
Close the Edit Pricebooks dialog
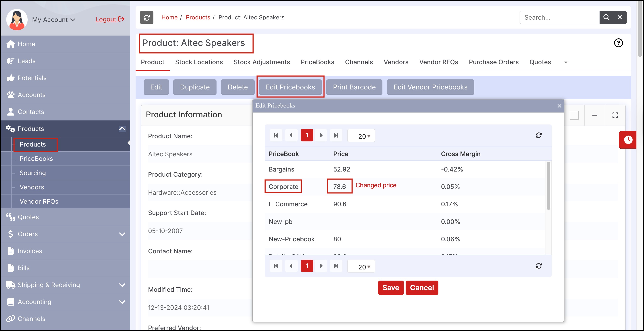point(559,106)
